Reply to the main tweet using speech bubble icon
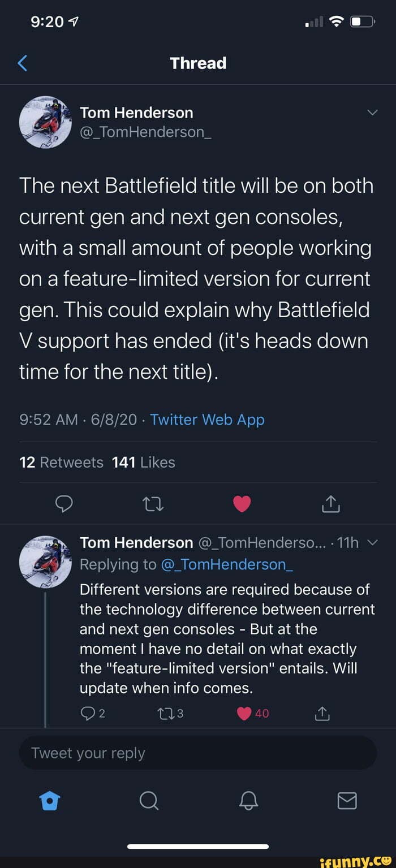Image resolution: width=396 pixels, height=868 pixels. coord(64,504)
